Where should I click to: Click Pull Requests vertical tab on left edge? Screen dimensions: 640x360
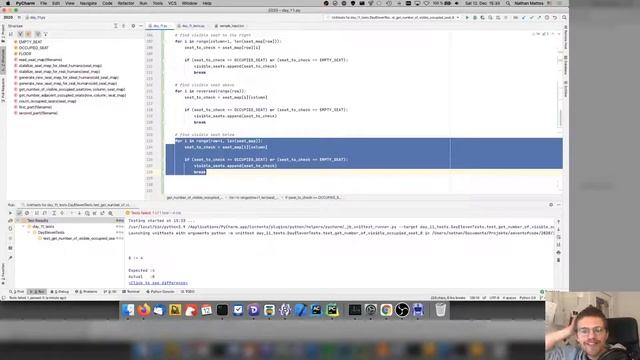pos(3,90)
